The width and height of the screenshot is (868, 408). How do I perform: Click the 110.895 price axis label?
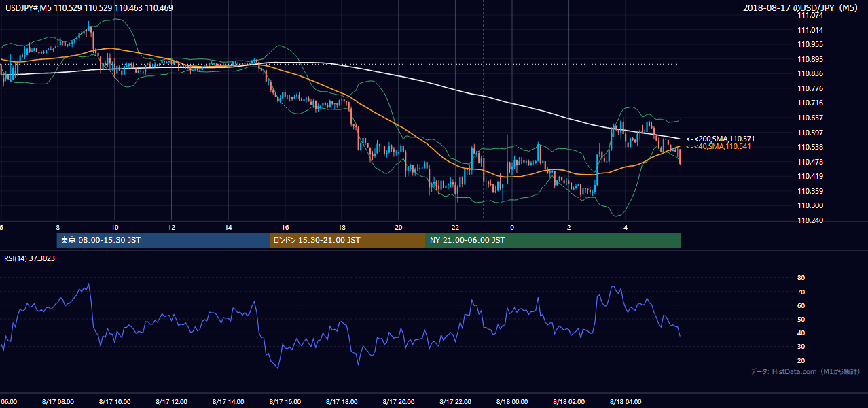tap(810, 59)
